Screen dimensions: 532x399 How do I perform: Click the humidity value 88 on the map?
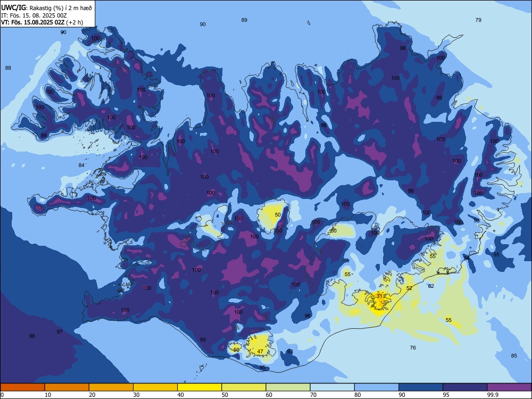coord(8,68)
